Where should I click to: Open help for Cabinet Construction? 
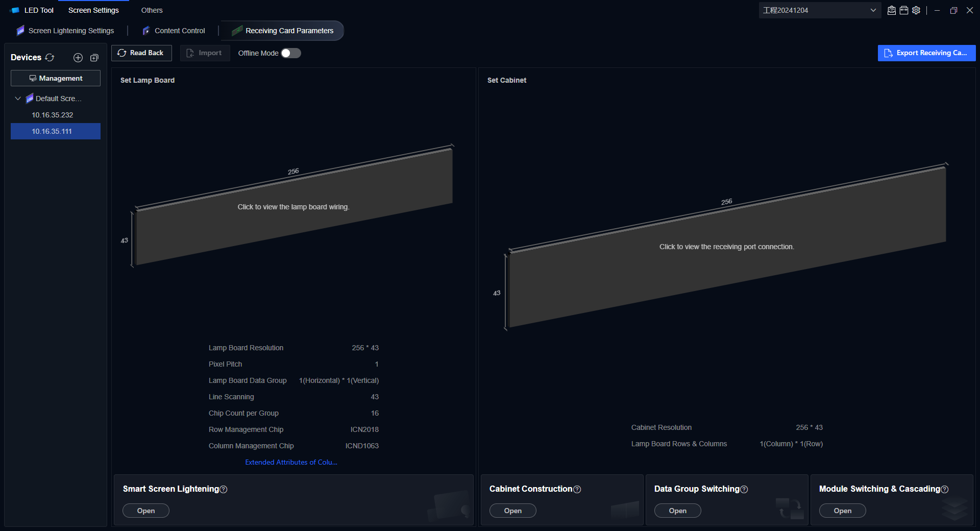[x=577, y=489]
